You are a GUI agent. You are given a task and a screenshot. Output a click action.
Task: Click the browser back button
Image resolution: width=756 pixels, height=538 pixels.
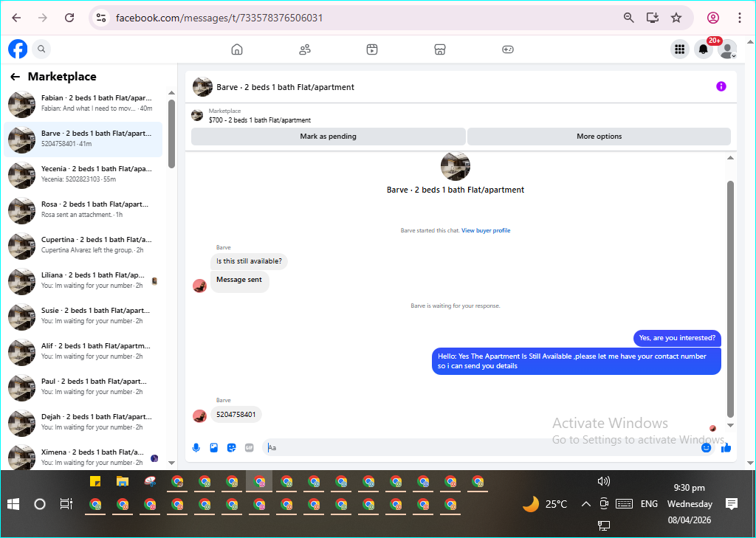click(16, 18)
